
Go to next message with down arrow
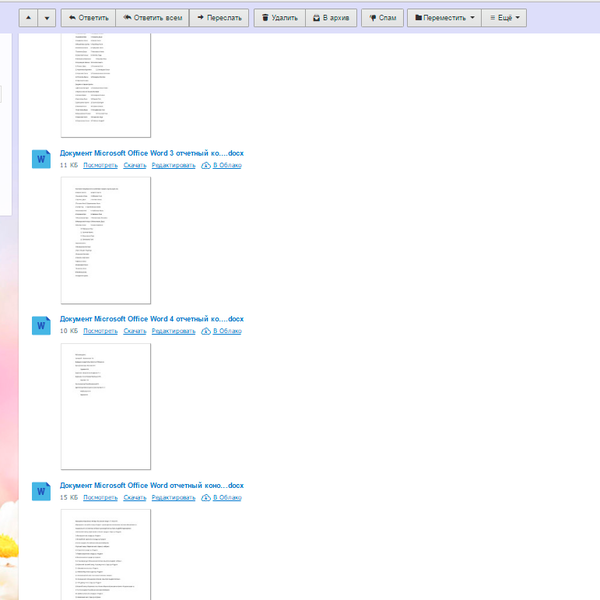click(46, 18)
